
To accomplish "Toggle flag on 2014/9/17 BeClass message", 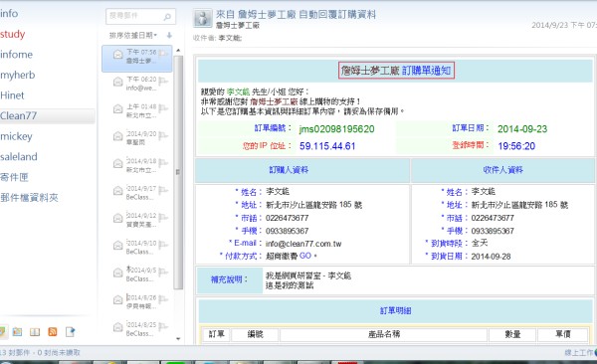I will [163, 190].
